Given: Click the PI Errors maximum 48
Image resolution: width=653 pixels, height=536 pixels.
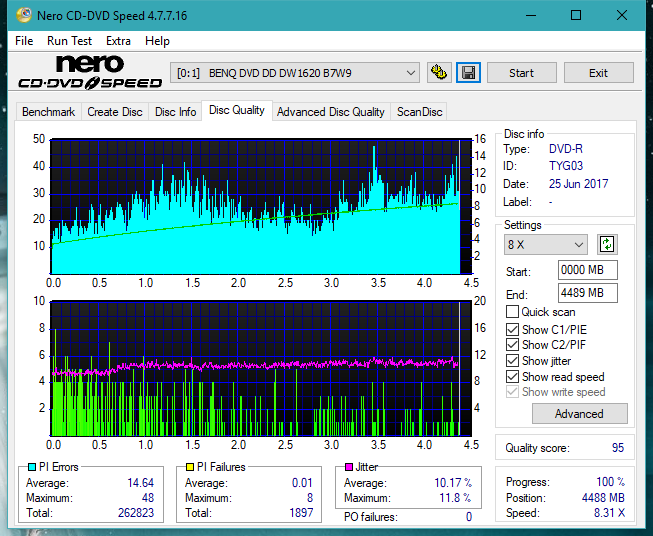Looking at the screenshot, I should coord(148,498).
